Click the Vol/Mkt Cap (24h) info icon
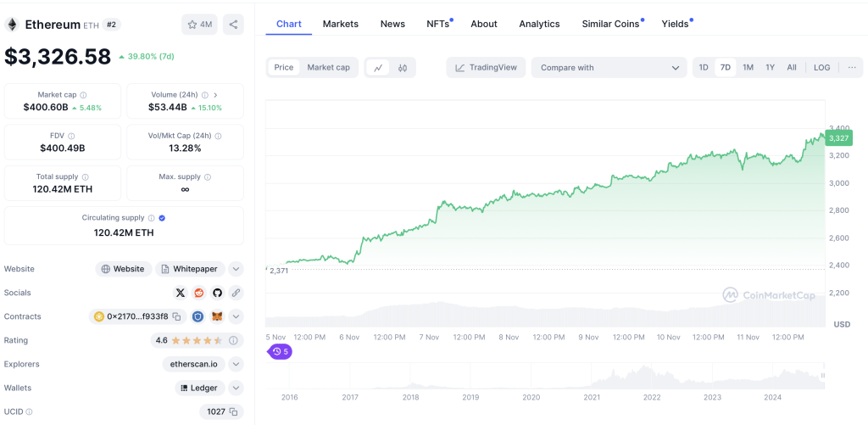Screen dimensions: 868x425 tap(218, 136)
